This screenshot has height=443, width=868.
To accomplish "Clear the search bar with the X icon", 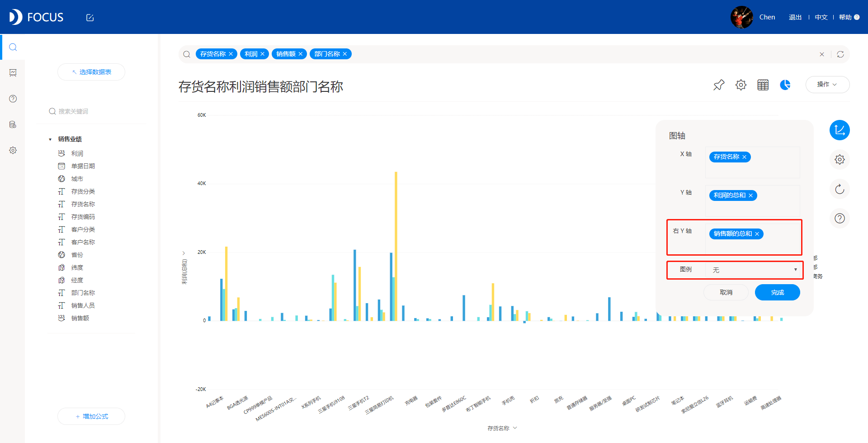I will pyautogui.click(x=822, y=54).
